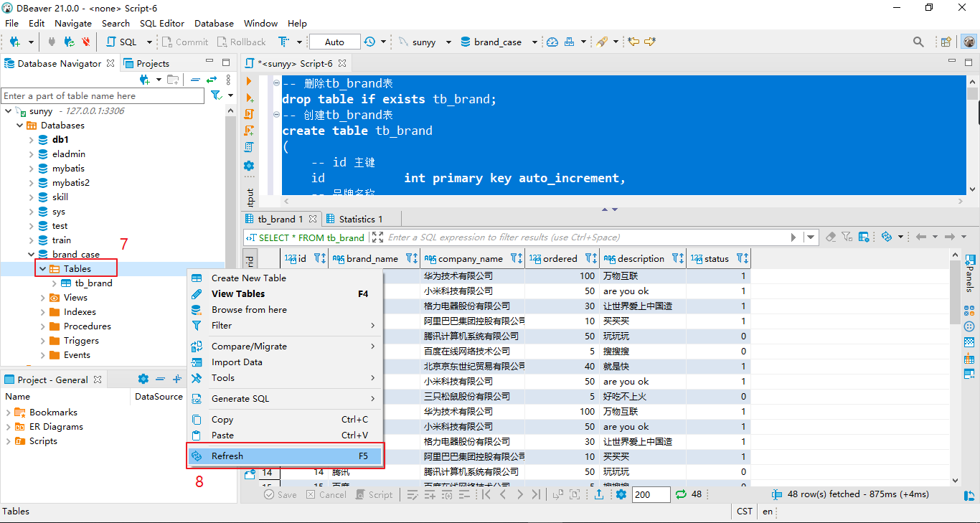Click the New Database Connection plug icon
The width and height of the screenshot is (980, 523).
14,42
